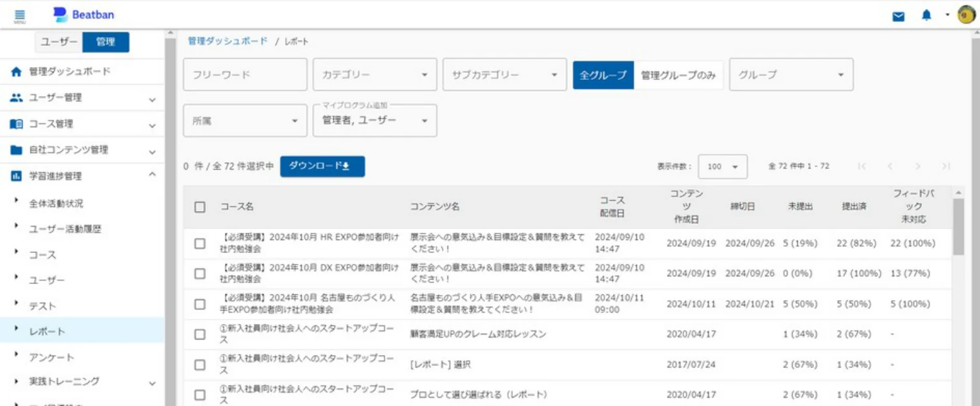The height and width of the screenshot is (406, 980).
Task: Click the ダウンロード button
Action: coord(322,167)
